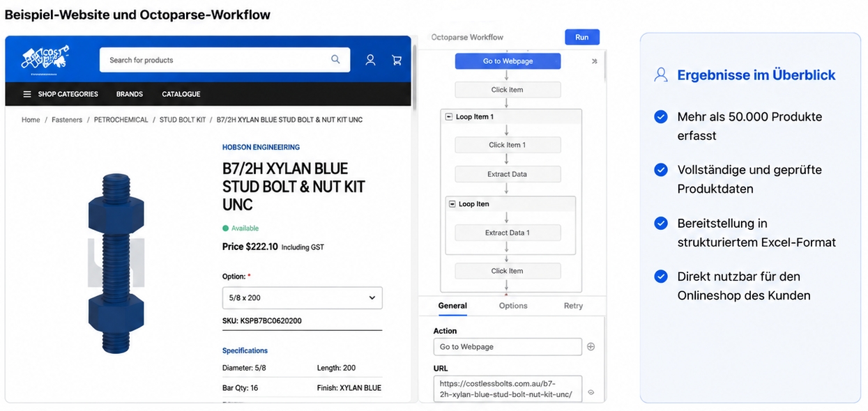
Task: Open the shopping cart icon
Action: 397,60
